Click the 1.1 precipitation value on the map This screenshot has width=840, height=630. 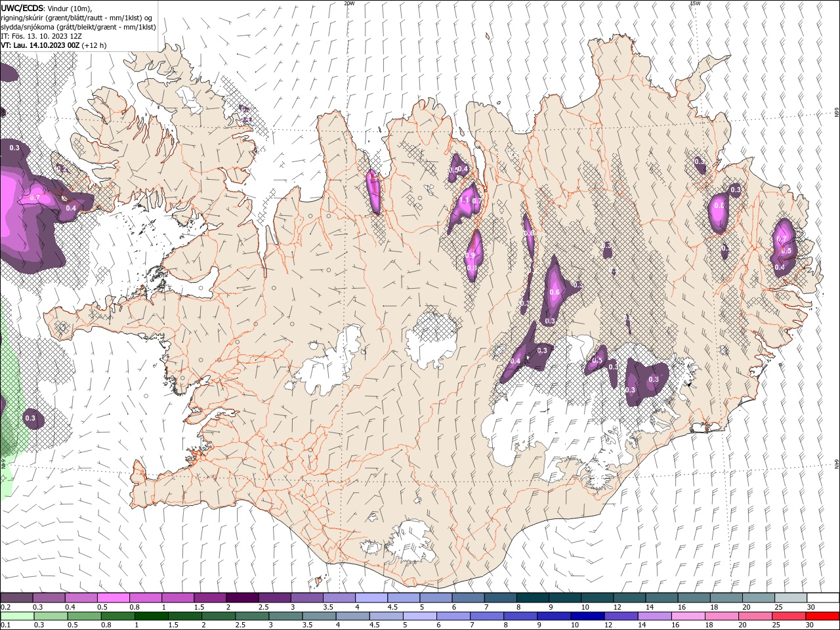(x=464, y=200)
